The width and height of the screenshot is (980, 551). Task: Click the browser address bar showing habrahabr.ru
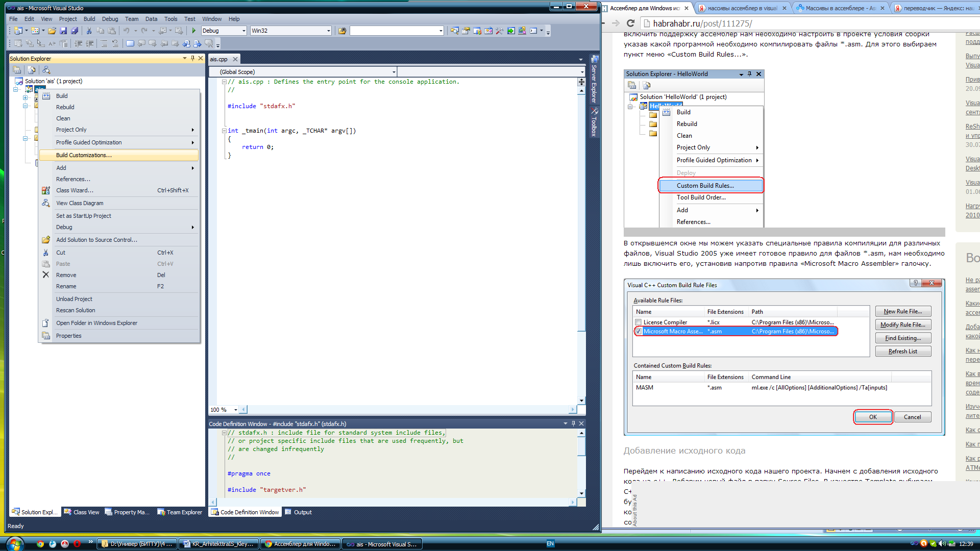point(812,23)
